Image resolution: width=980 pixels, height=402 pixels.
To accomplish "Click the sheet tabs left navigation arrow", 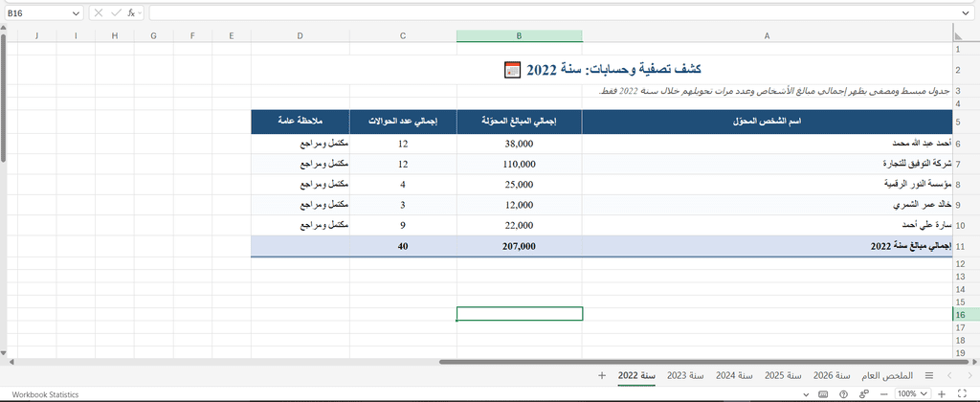I will pyautogui.click(x=950, y=375).
